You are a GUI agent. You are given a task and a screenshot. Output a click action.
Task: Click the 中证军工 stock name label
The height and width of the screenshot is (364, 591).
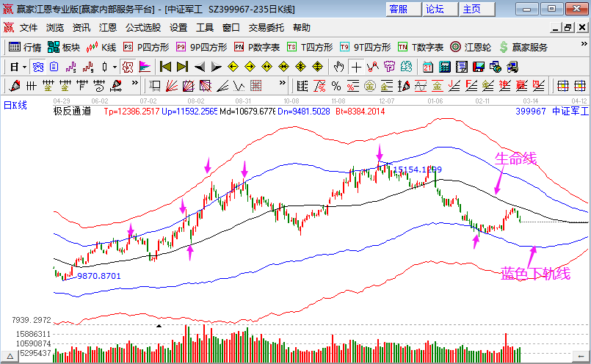(570, 111)
